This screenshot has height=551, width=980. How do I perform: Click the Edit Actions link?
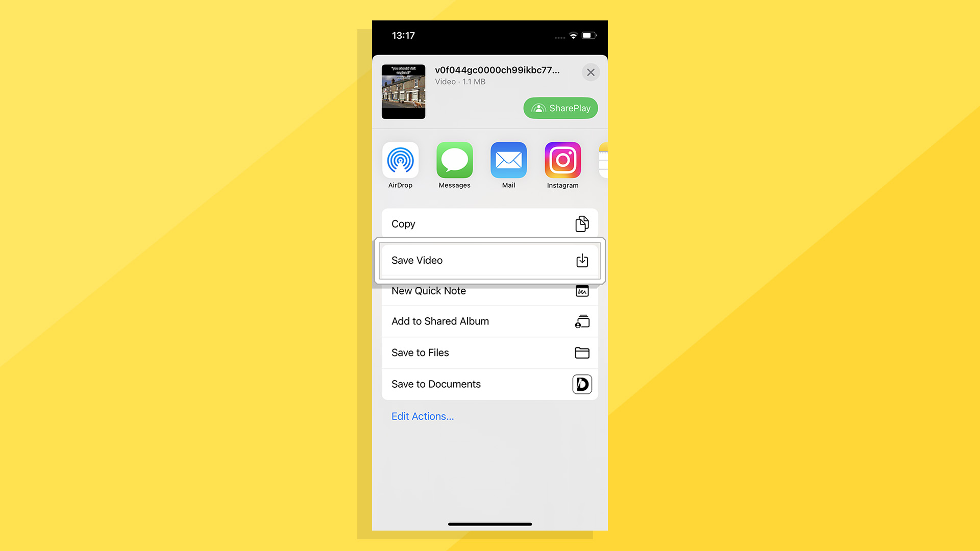click(x=423, y=416)
